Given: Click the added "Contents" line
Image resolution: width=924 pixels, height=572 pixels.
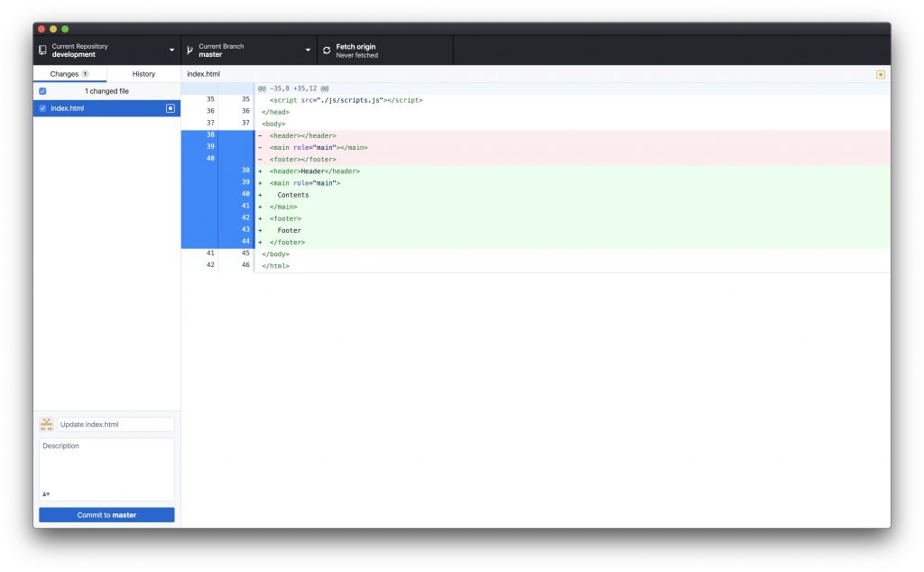Looking at the screenshot, I should 293,194.
